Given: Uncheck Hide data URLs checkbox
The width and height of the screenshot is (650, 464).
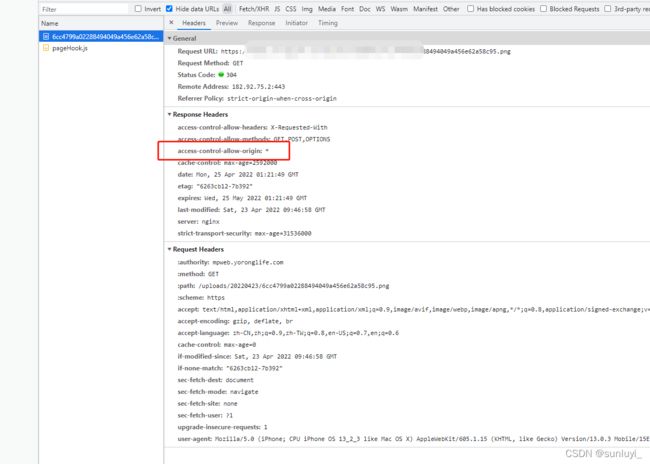Looking at the screenshot, I should (x=169, y=9).
